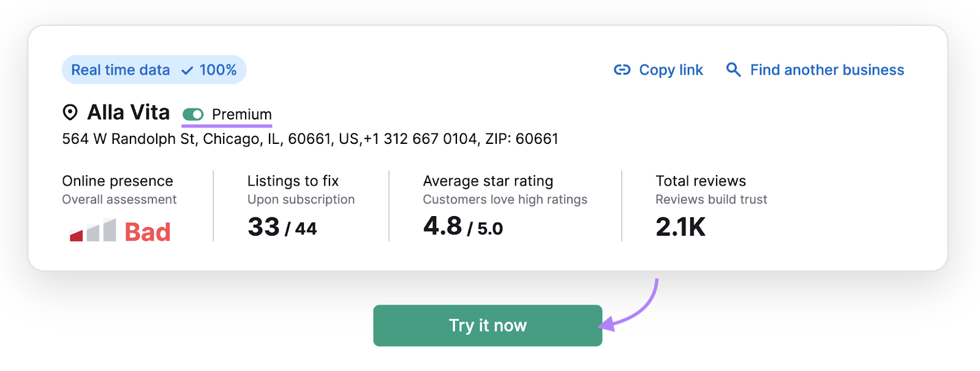
Task: Select Find another business link
Action: pyautogui.click(x=827, y=70)
